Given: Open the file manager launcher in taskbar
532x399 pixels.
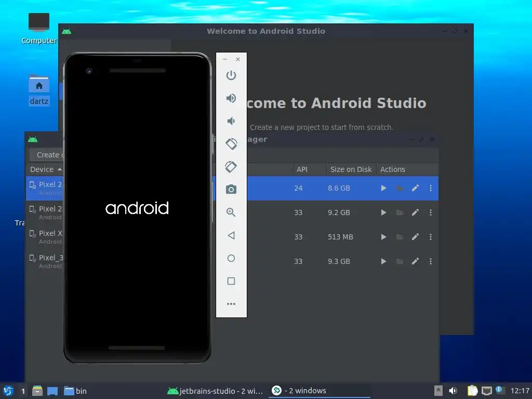Looking at the screenshot, I should click(37, 391).
